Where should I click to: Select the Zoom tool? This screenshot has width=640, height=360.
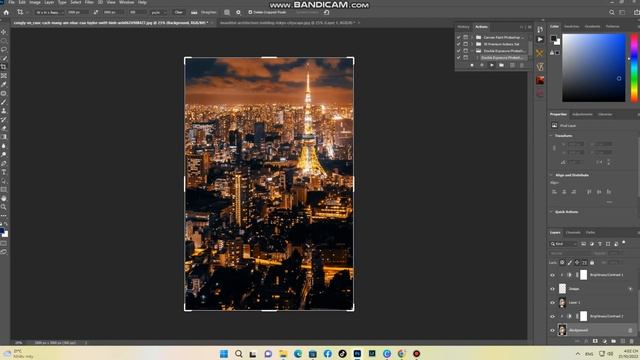pyautogui.click(x=4, y=207)
